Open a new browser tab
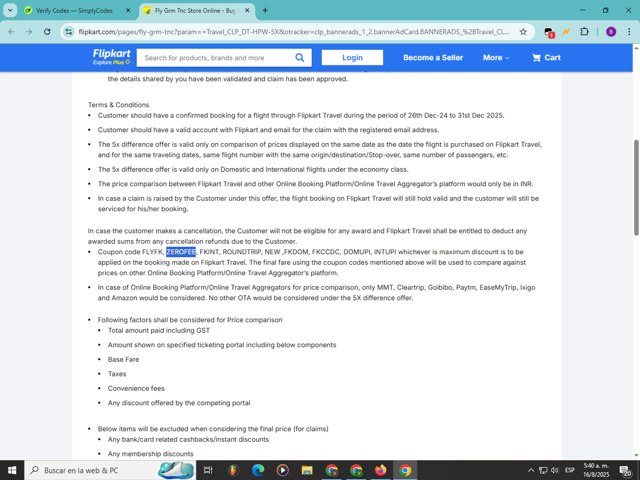The height and width of the screenshot is (480, 640). pos(265,11)
